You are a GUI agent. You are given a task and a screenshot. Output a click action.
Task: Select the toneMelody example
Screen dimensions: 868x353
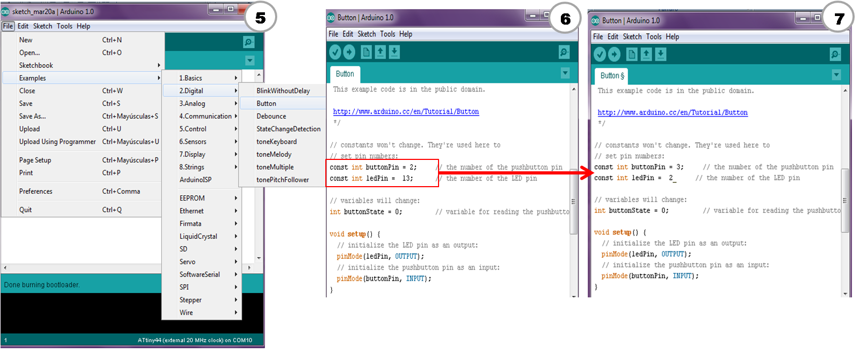click(x=283, y=155)
